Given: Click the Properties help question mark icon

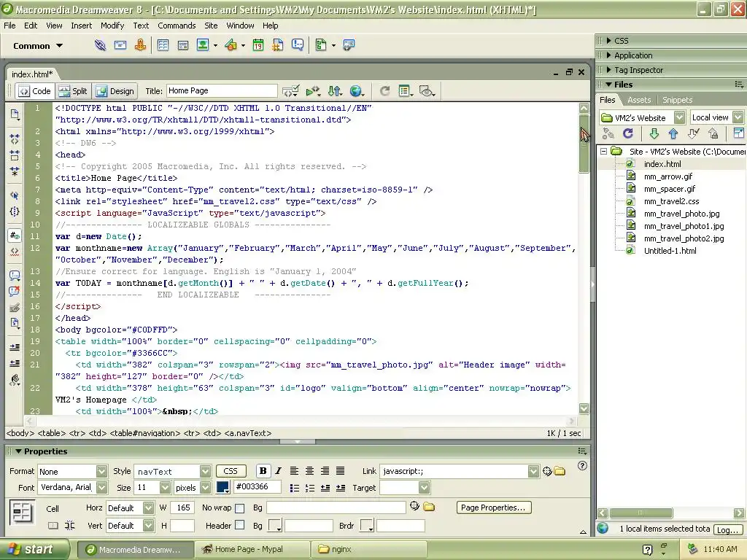Looking at the screenshot, I should [582, 466].
